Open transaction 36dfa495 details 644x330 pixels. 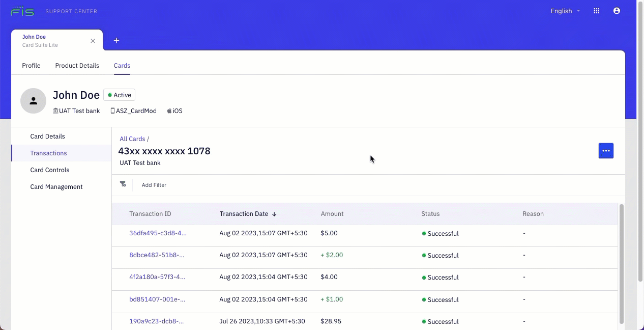pyautogui.click(x=158, y=233)
